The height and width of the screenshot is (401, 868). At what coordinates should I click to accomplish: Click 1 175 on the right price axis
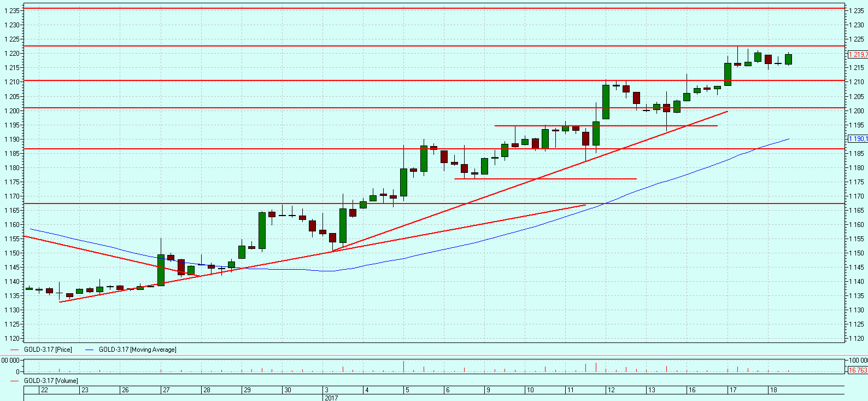[857, 182]
